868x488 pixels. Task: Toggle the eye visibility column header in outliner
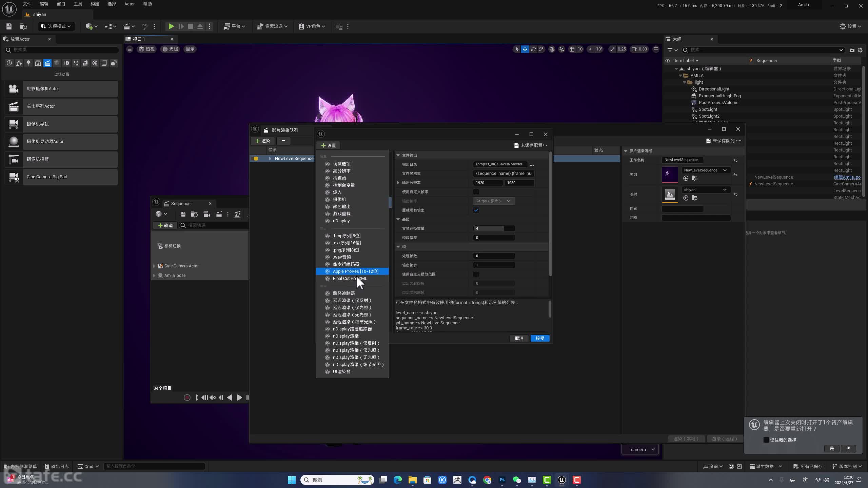(668, 61)
